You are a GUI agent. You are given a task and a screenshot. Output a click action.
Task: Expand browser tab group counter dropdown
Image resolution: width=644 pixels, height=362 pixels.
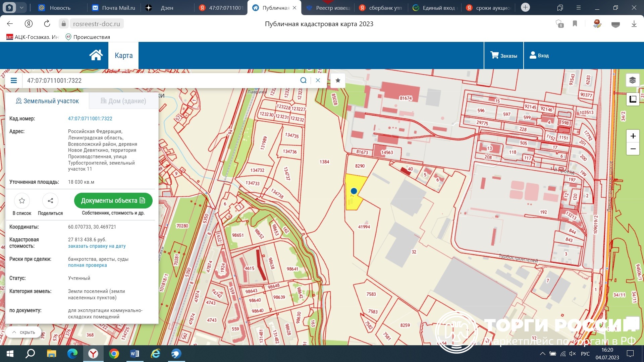pyautogui.click(x=21, y=7)
